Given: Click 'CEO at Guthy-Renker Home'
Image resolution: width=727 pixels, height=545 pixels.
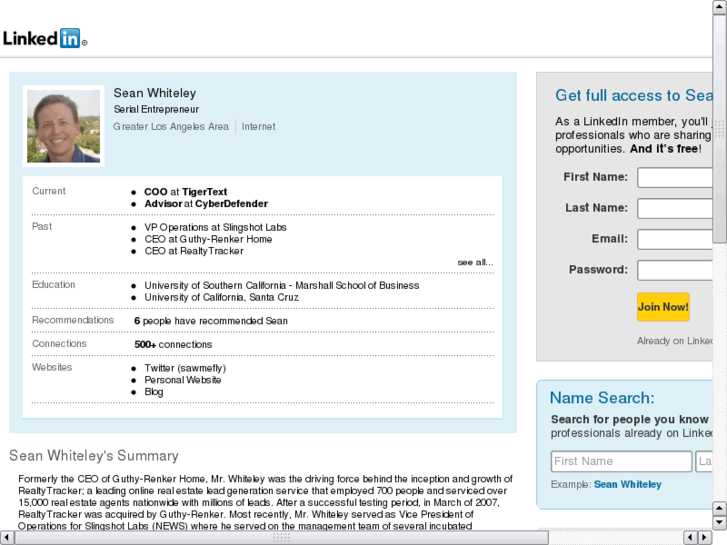Looking at the screenshot, I should coord(208,239).
